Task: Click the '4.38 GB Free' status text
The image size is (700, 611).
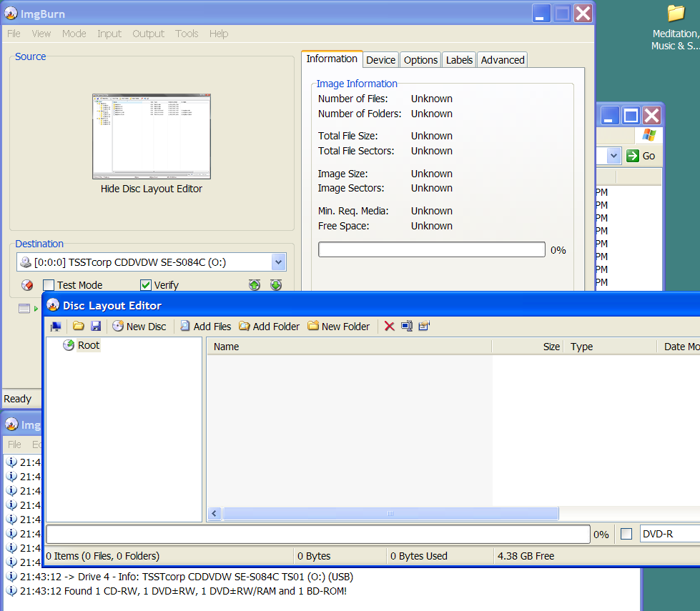Action: 526,556
